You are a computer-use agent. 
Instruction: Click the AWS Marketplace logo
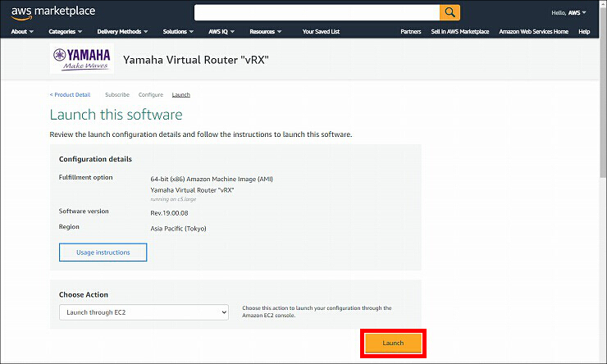pos(53,12)
